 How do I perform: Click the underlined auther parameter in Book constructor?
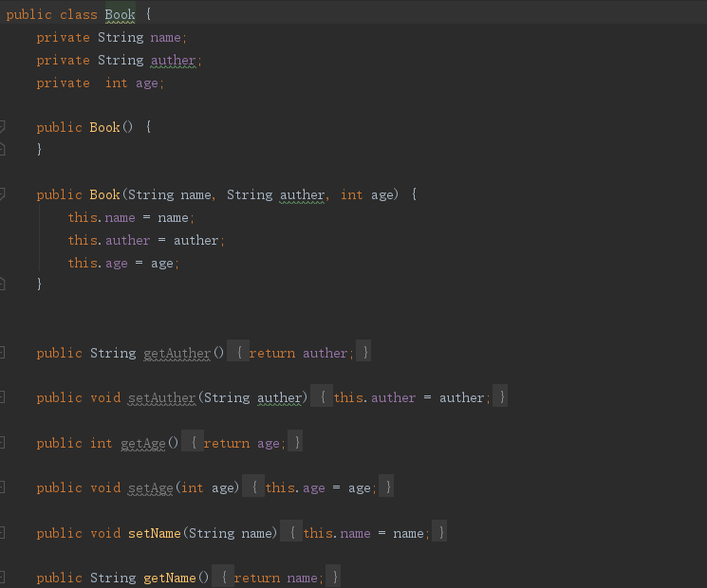(302, 195)
